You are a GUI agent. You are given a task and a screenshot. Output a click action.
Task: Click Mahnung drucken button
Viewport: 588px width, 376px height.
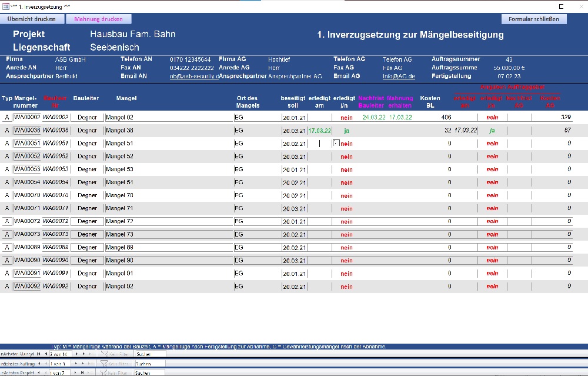coord(99,19)
